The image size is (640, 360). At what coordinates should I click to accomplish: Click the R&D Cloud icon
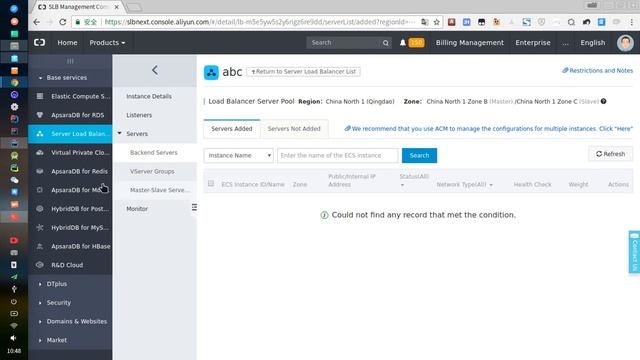40,265
